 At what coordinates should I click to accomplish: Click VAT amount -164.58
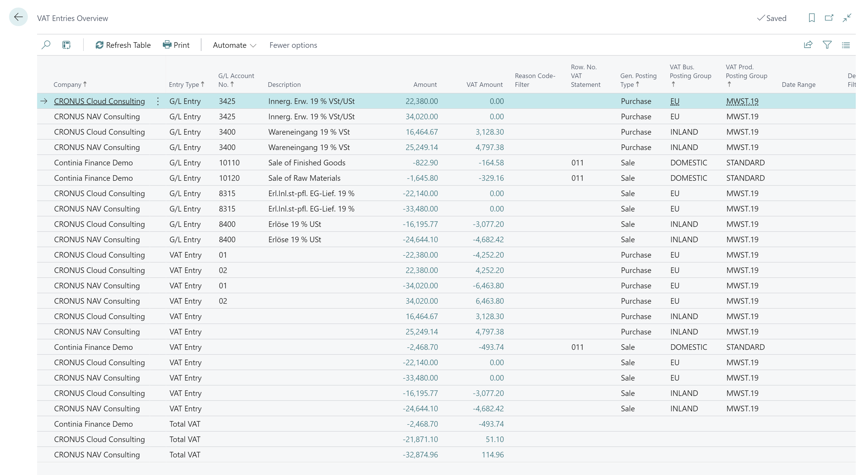pos(491,163)
